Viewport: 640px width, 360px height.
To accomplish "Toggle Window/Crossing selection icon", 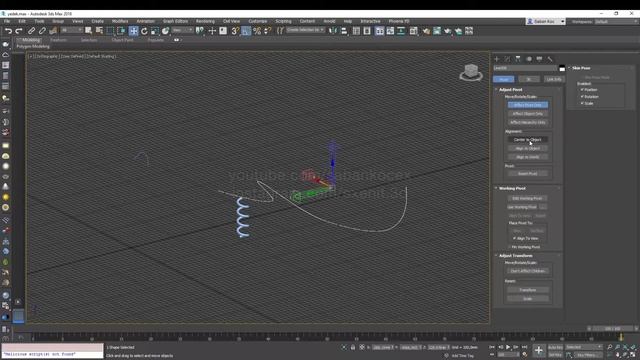I will pos(121,31).
